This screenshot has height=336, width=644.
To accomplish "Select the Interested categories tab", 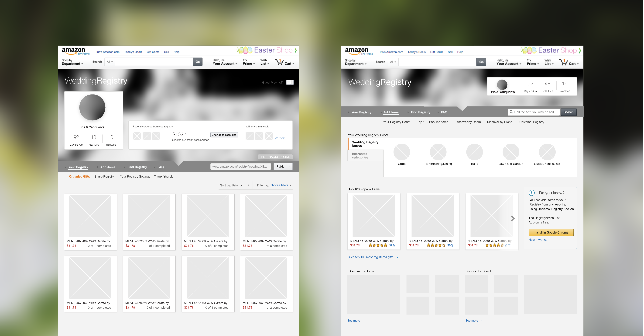I will pyautogui.click(x=365, y=156).
